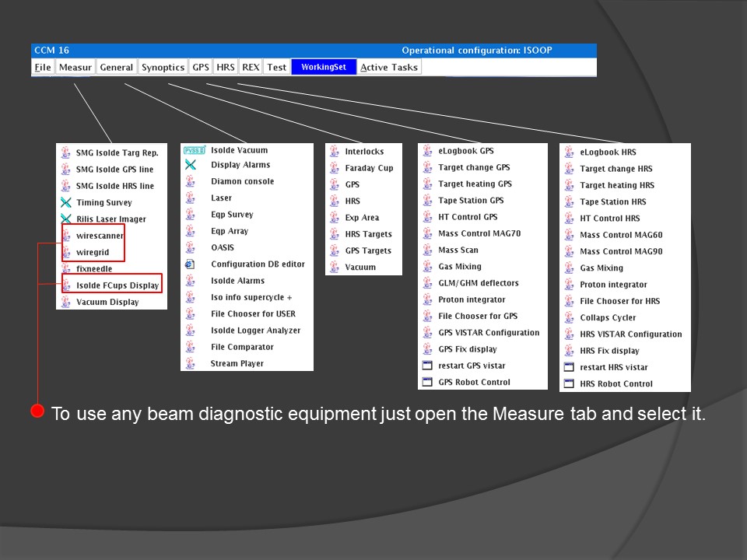Click the window icon beside HRS Robot Control

(x=569, y=383)
